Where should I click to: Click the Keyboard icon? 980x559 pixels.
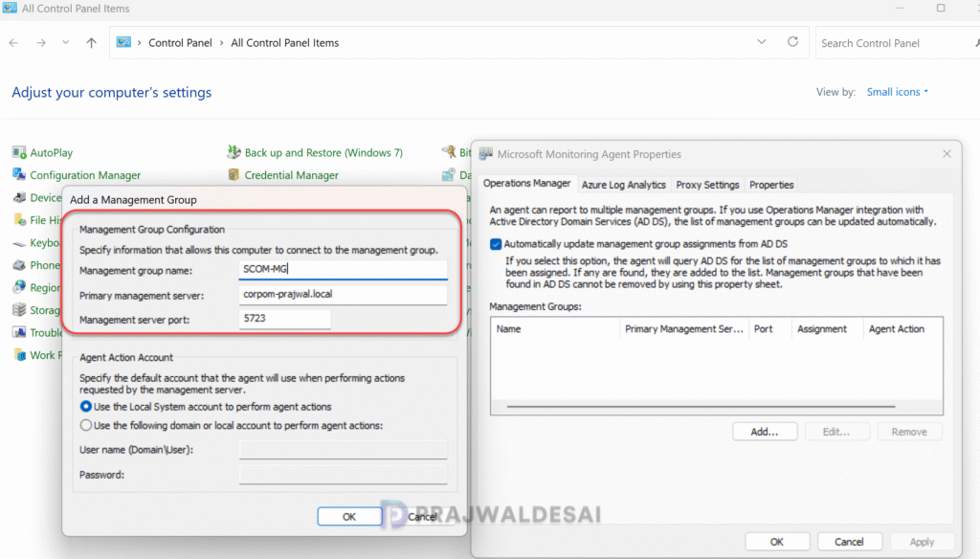(x=19, y=242)
